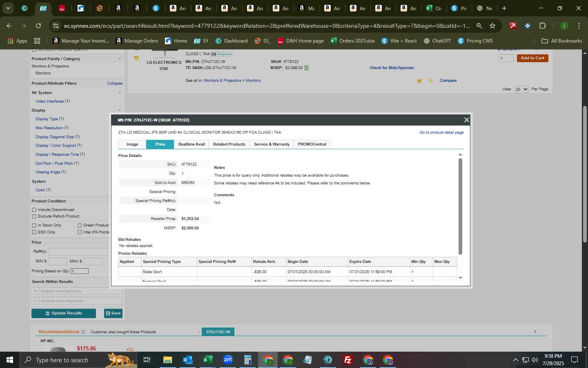Open Zoom from the taskbar
Image resolution: width=588 pixels, height=368 pixels.
228,360
